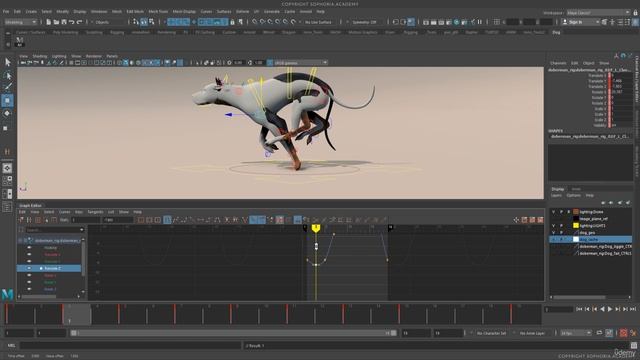Select the arrow Select tool in toolbox
Viewport: 640px width, 360px height.
pyautogui.click(x=7, y=62)
